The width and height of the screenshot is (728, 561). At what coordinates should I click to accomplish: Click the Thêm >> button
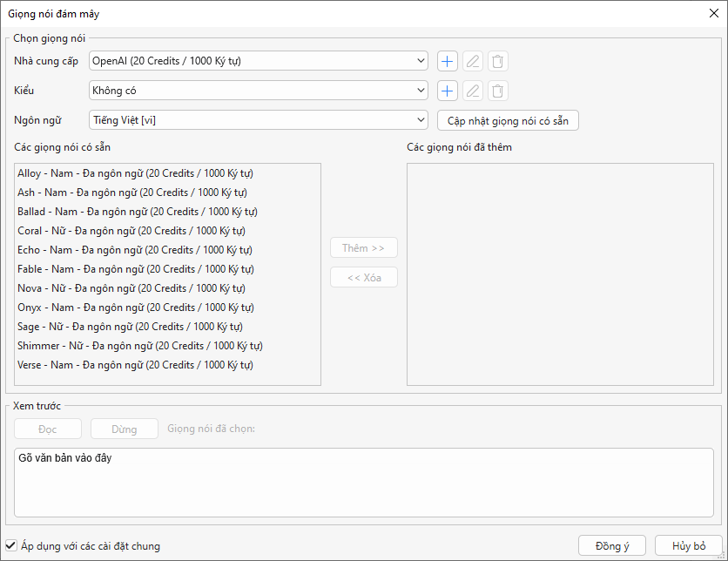pos(363,248)
